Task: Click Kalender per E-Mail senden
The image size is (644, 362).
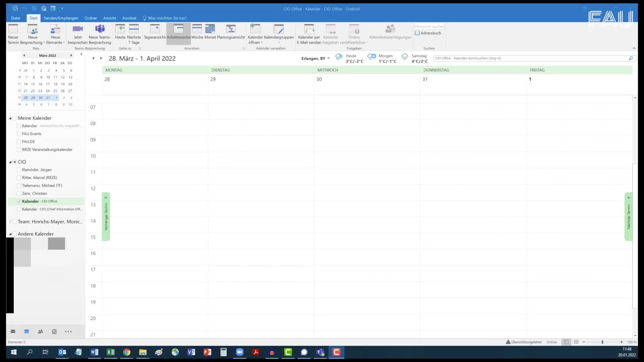Action: coord(309,29)
